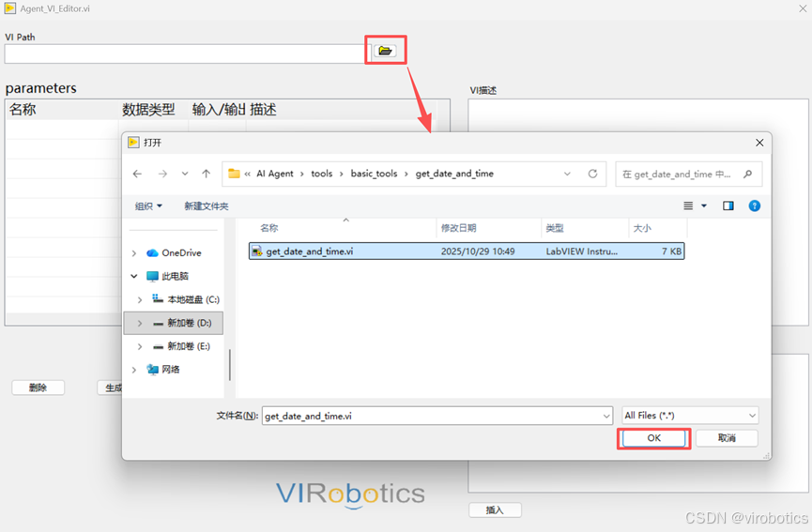Click the search magnifier icon

click(x=748, y=175)
